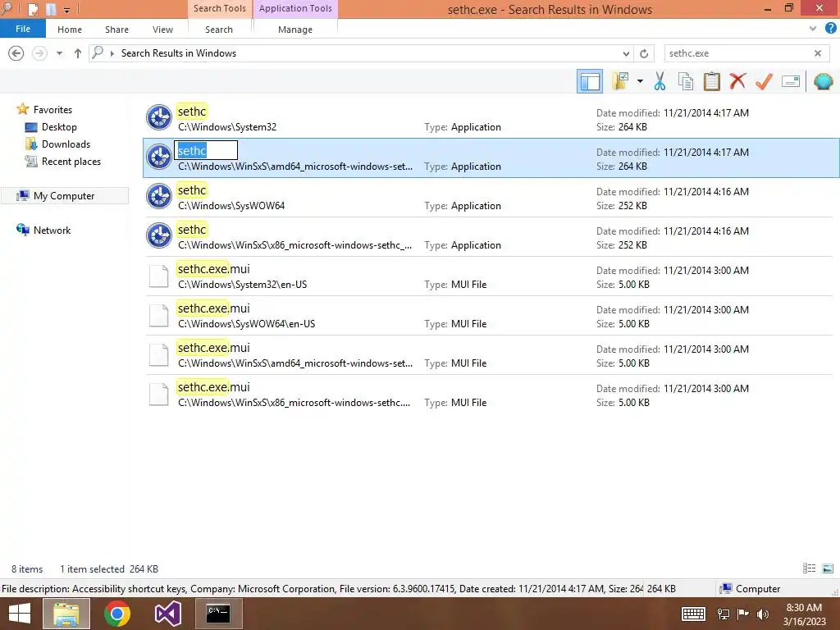The width and height of the screenshot is (840, 630).
Task: Toggle the navigation pane layout button
Action: point(589,81)
